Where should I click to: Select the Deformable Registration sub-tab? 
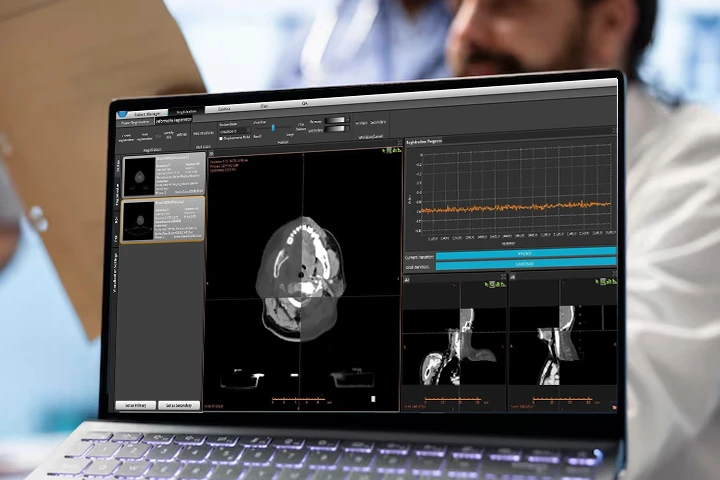point(174,120)
